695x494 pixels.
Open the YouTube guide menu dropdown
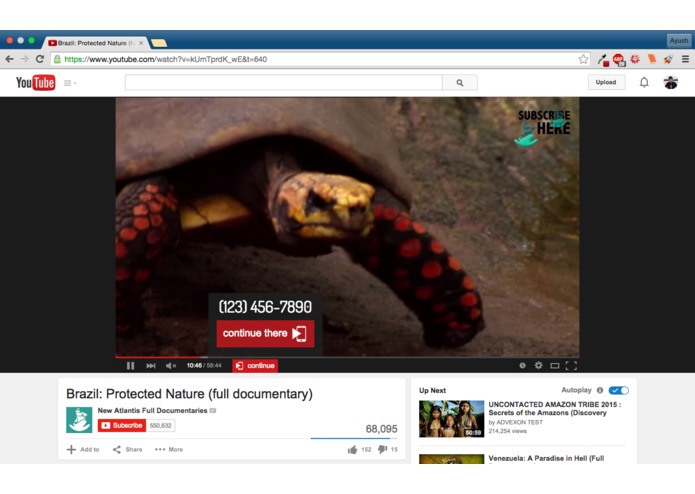(70, 83)
